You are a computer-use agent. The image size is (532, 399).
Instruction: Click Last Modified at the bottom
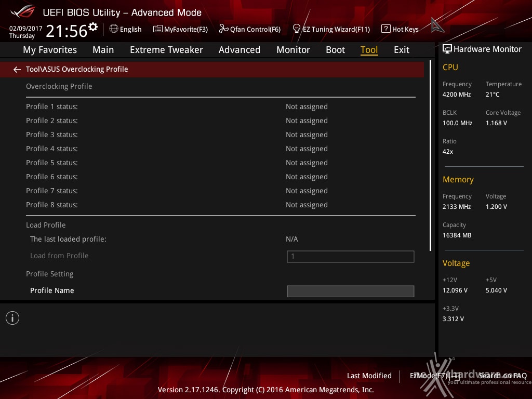pyautogui.click(x=369, y=376)
